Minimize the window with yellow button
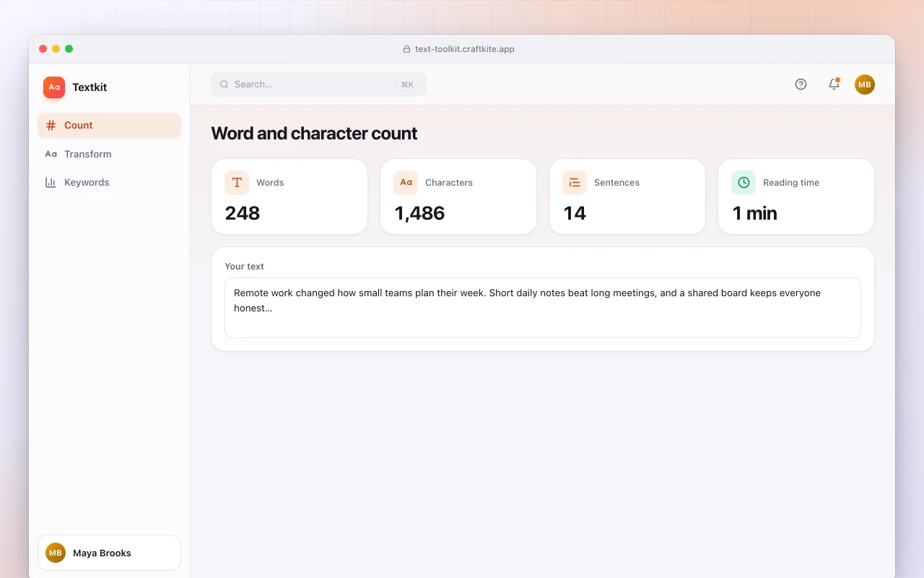This screenshot has height=578, width=924. 56,49
